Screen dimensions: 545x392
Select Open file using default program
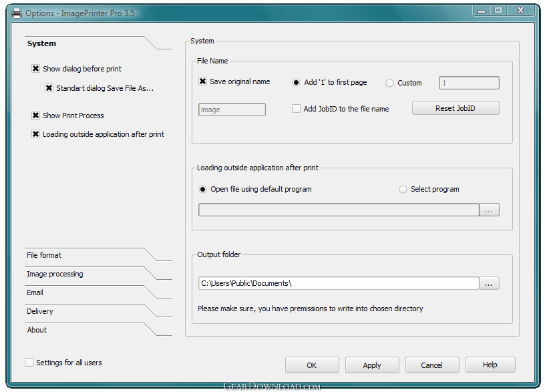point(202,190)
